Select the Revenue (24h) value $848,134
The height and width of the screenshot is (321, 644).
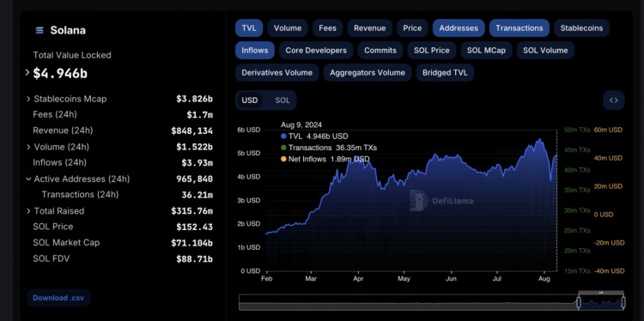point(191,131)
